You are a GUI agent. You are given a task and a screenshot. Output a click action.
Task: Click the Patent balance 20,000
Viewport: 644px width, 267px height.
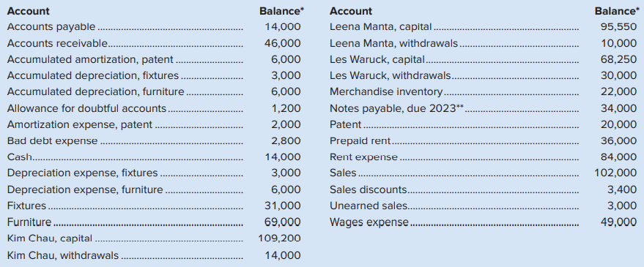click(618, 124)
